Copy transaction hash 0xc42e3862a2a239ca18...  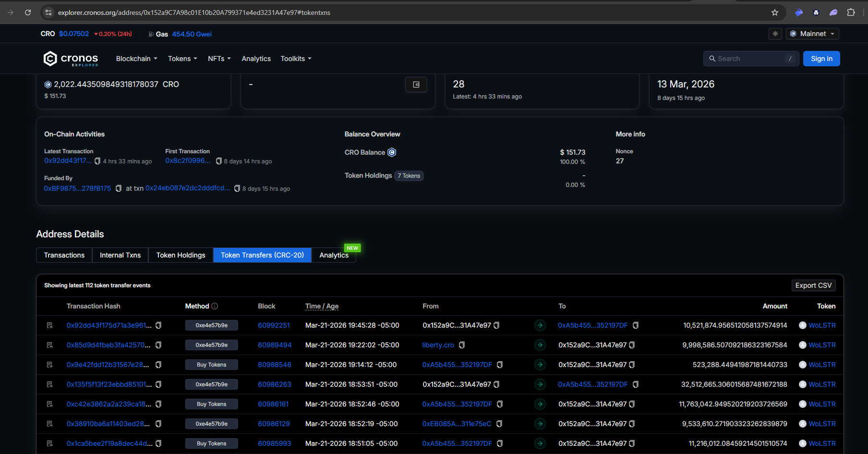coord(158,404)
